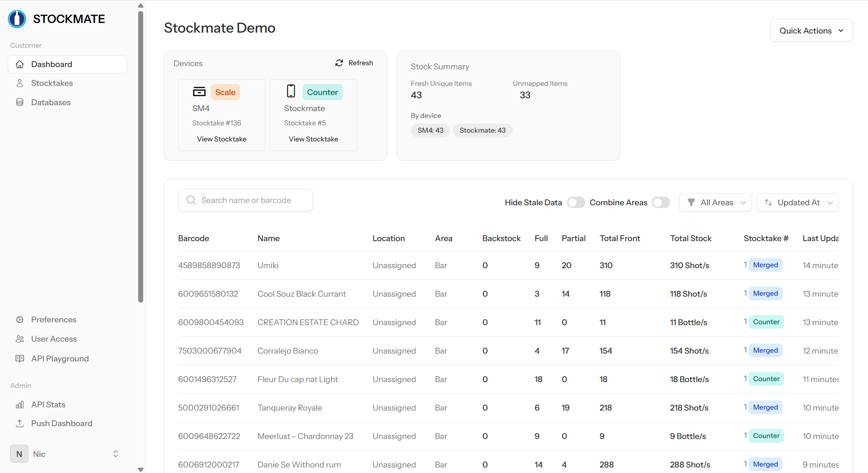Click the Preferences gear icon
This screenshot has height=473, width=868.
20,320
